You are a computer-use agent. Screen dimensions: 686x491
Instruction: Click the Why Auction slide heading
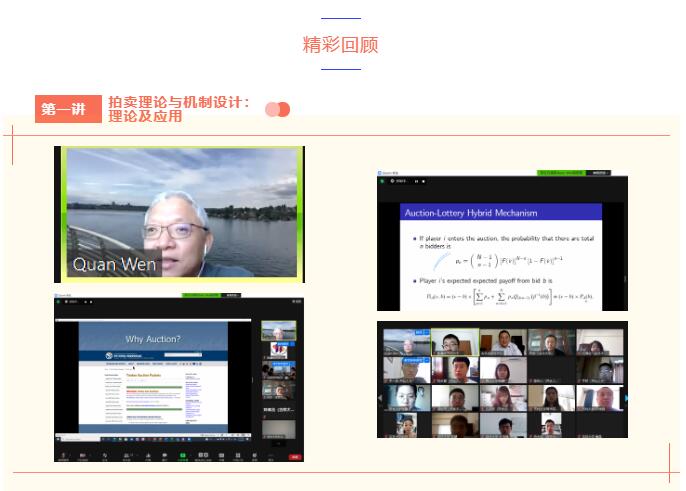(153, 338)
